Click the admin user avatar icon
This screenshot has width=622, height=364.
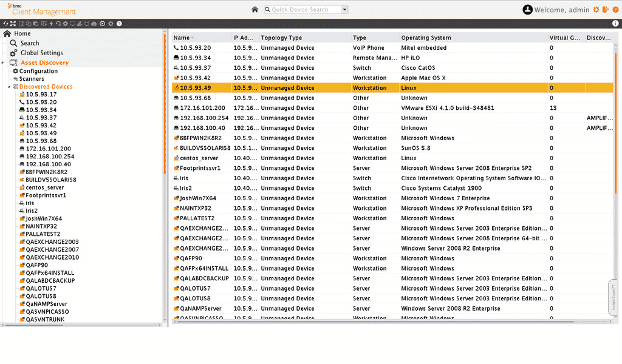527,10
